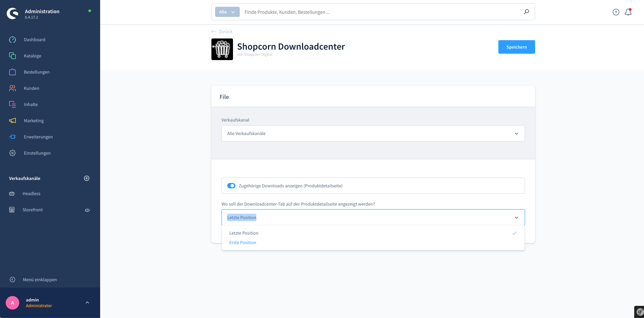The width and height of the screenshot is (644, 318).
Task: Click the Inhalte layout icon
Action: [x=12, y=104]
